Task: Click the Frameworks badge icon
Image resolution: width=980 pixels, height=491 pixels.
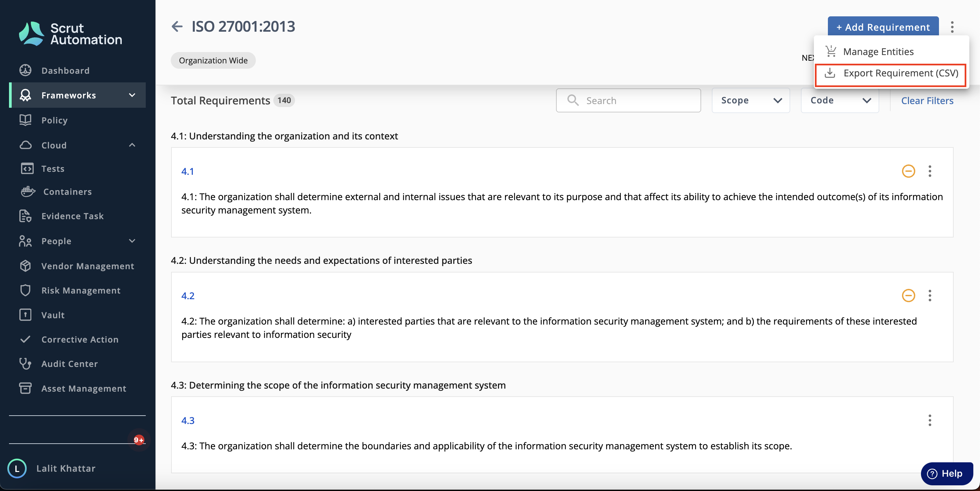Action: pos(25,95)
